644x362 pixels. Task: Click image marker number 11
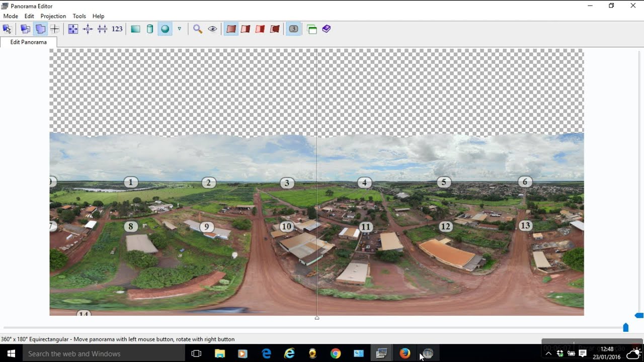coord(366,227)
